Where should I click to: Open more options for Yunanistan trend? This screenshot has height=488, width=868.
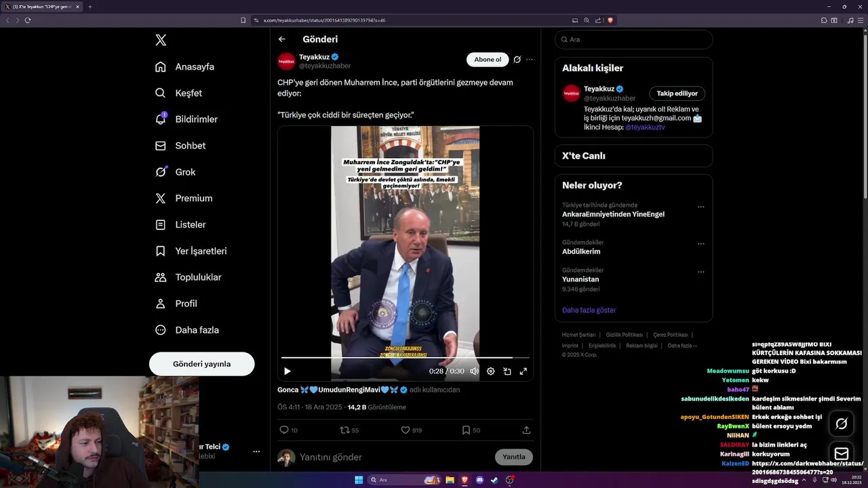coord(701,272)
